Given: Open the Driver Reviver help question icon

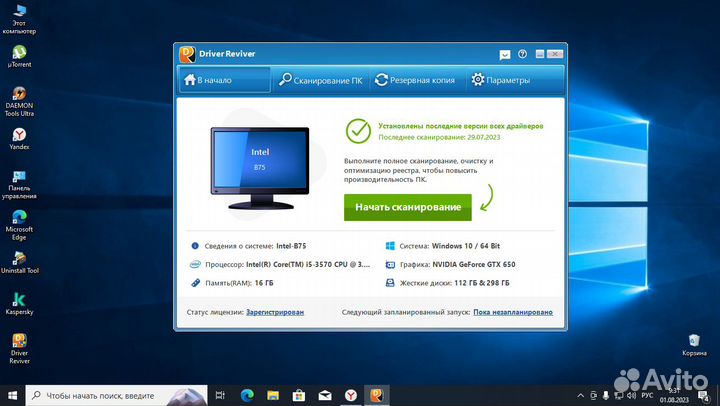Looking at the screenshot, I should coord(522,54).
